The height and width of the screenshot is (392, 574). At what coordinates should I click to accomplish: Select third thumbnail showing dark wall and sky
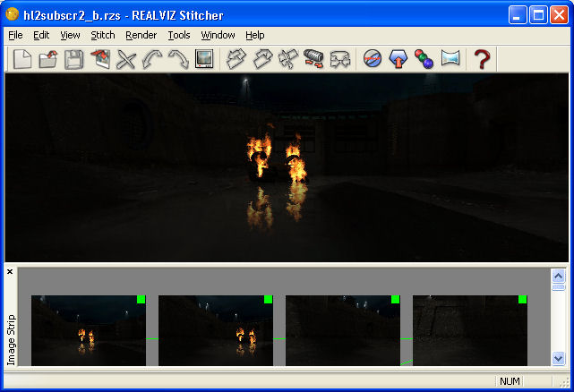pos(343,330)
